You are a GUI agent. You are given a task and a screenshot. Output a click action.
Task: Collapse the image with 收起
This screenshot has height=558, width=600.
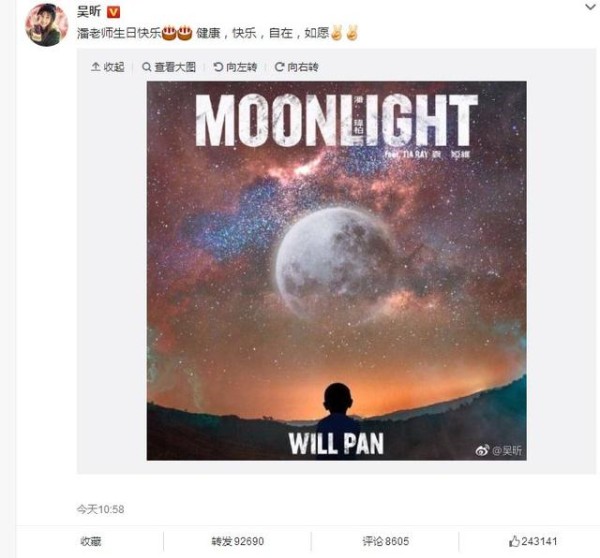108,67
